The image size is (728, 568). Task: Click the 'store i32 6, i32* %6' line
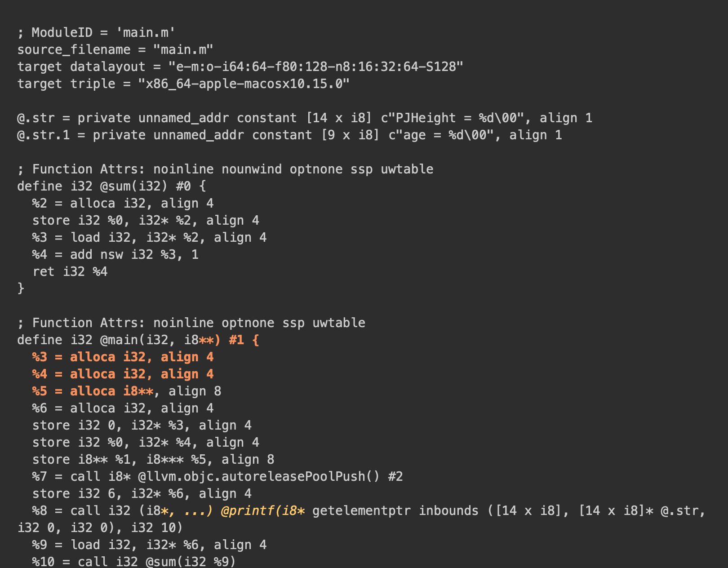point(142,493)
